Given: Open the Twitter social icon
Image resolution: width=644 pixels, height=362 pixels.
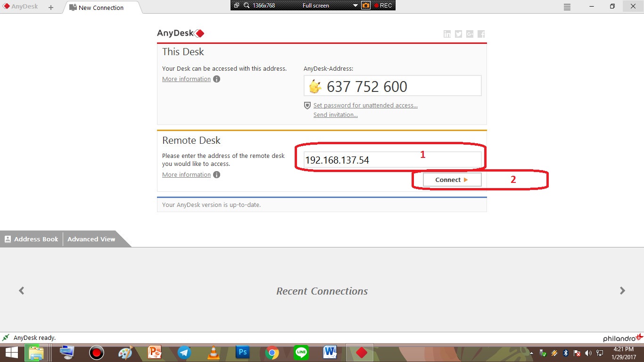Looking at the screenshot, I should [458, 34].
